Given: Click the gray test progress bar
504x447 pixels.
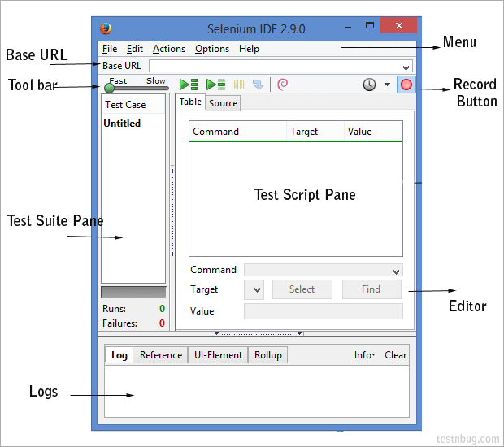Looking at the screenshot, I should [x=133, y=293].
